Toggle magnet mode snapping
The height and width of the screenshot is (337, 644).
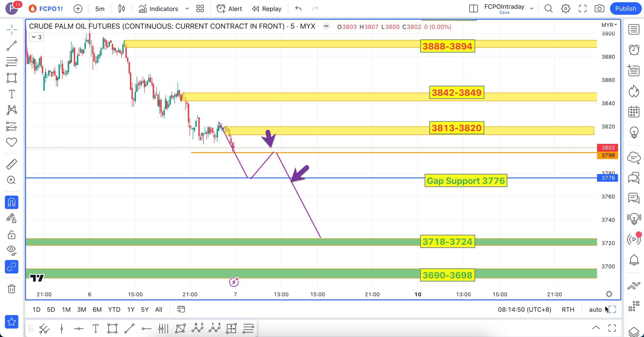tap(12, 202)
